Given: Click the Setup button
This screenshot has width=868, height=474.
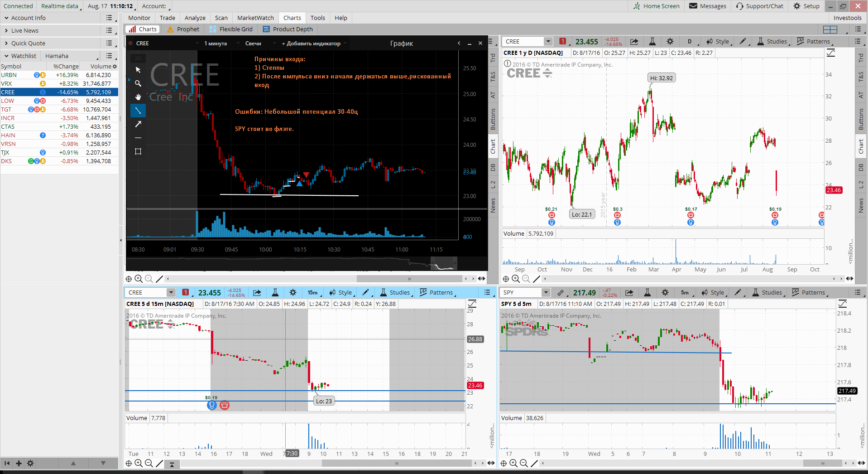Looking at the screenshot, I should pyautogui.click(x=806, y=6).
